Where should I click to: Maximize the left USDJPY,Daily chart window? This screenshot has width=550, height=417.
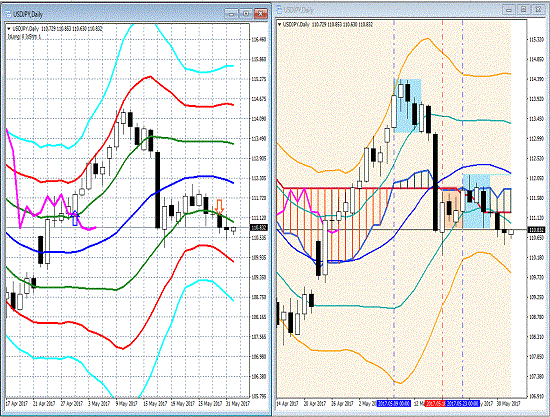246,14
